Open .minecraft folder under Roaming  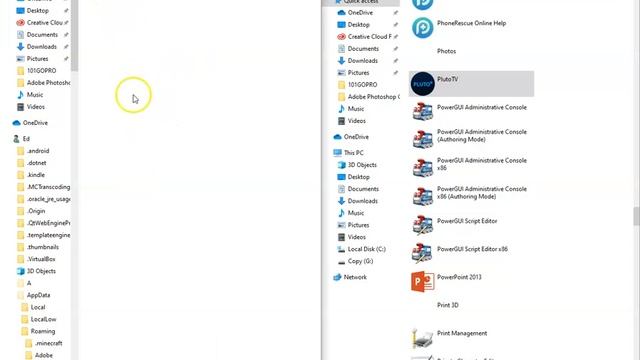(x=48, y=344)
